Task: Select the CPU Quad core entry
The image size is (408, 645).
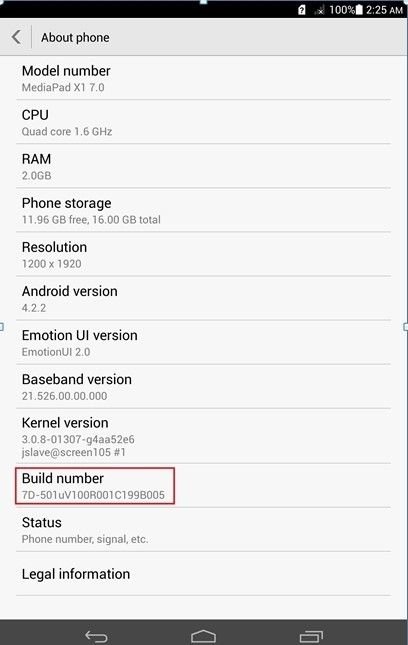Action: tap(204, 122)
